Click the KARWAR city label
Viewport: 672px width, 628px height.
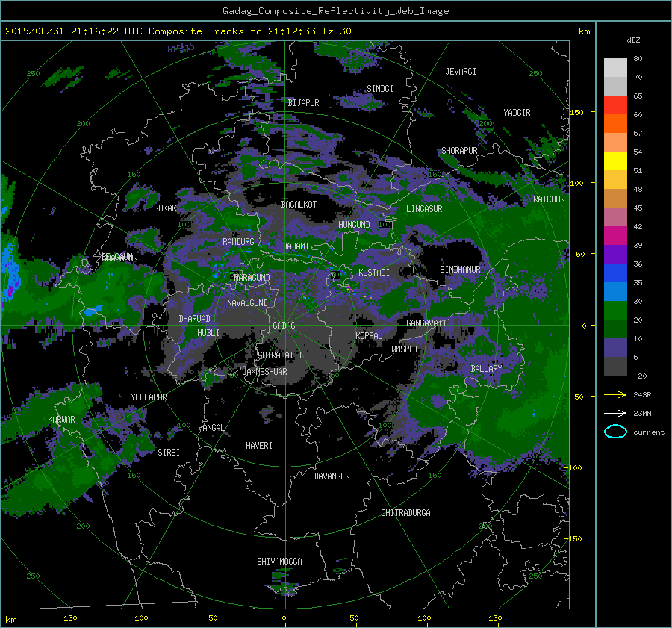pyautogui.click(x=61, y=420)
